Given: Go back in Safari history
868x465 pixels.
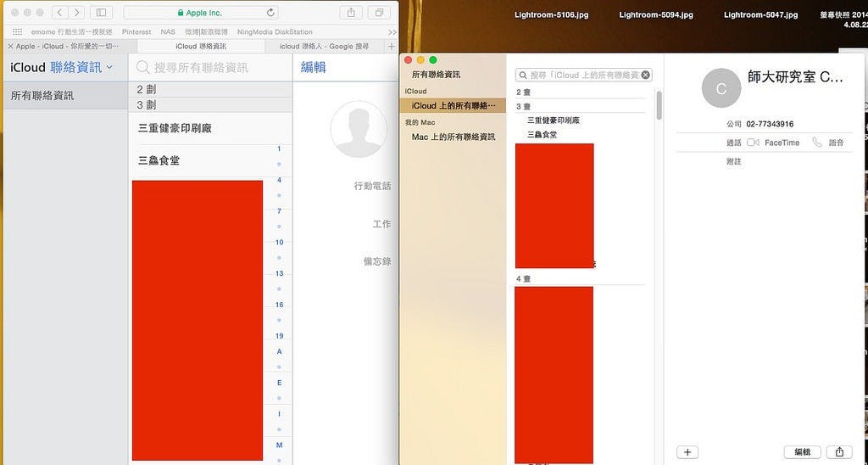Looking at the screenshot, I should pyautogui.click(x=60, y=12).
